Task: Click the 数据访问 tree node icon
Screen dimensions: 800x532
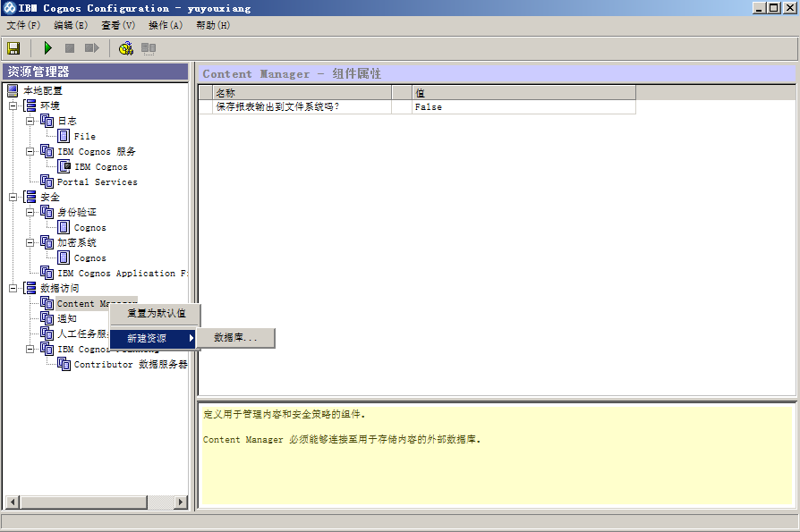Action: (30, 289)
